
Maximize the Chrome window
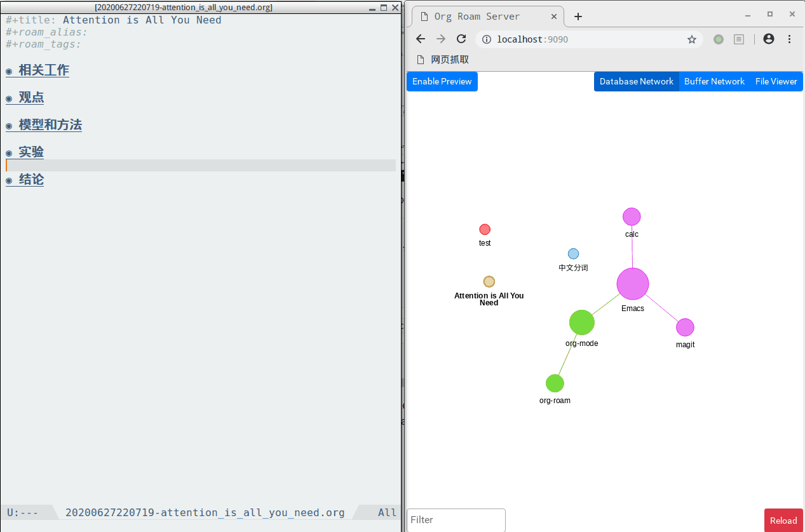pos(770,14)
